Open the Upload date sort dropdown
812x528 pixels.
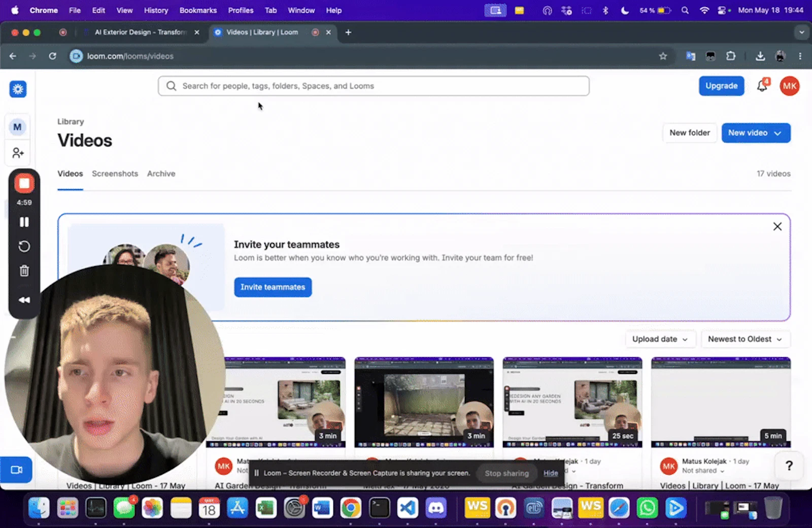coord(659,339)
